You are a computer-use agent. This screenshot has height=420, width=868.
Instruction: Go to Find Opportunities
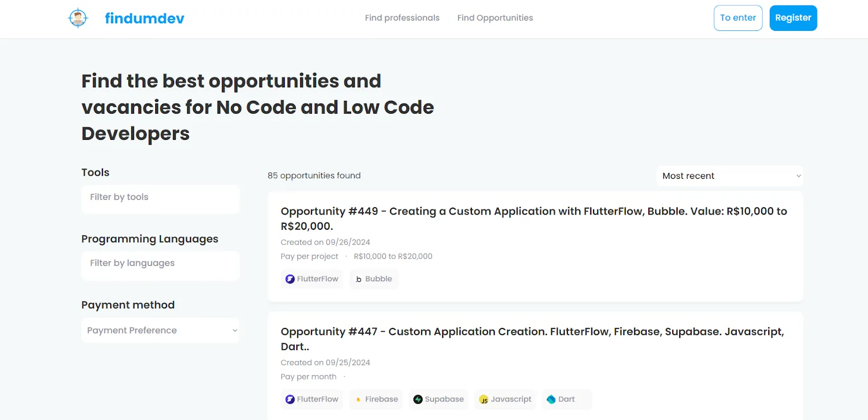tap(495, 18)
